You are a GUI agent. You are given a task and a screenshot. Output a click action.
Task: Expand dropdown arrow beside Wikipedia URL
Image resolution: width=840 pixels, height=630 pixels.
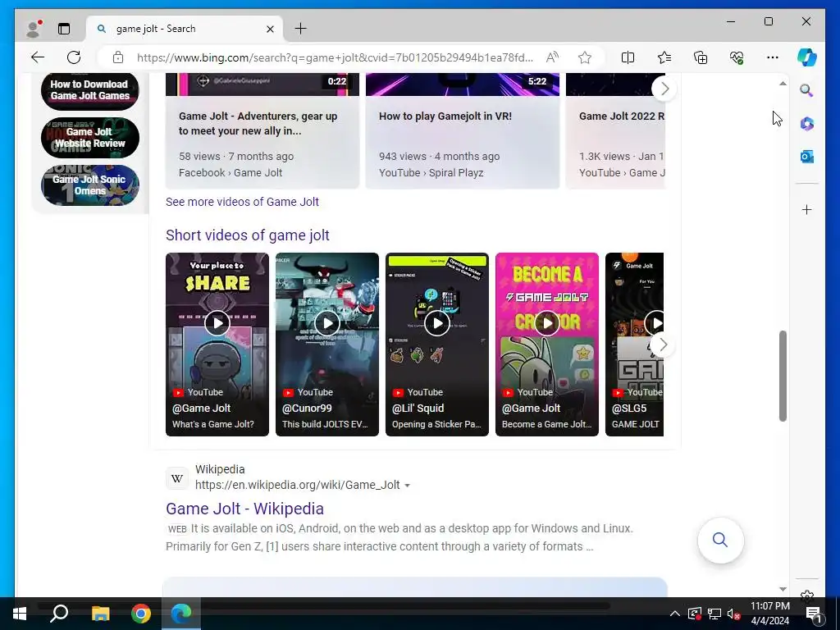408,486
